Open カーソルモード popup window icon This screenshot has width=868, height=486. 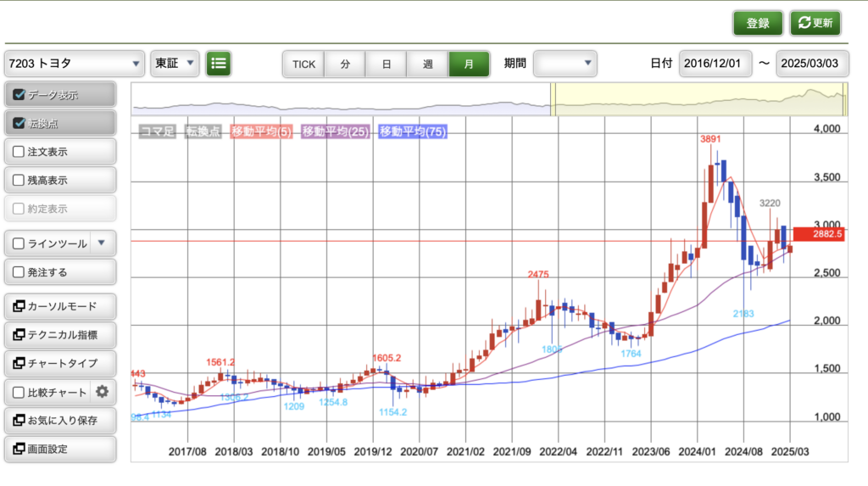pos(19,306)
